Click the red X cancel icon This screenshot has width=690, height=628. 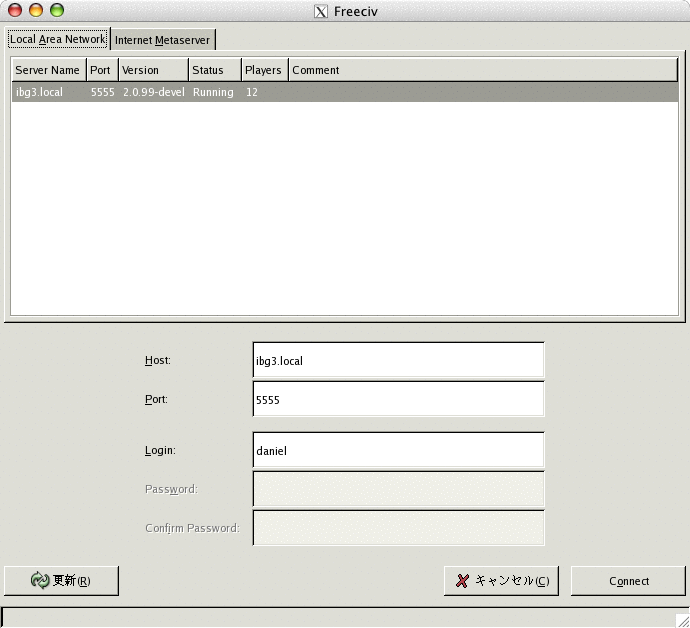coord(462,581)
